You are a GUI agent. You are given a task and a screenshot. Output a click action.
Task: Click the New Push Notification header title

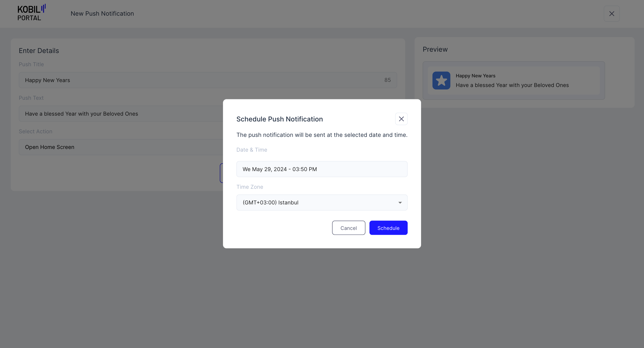click(102, 13)
